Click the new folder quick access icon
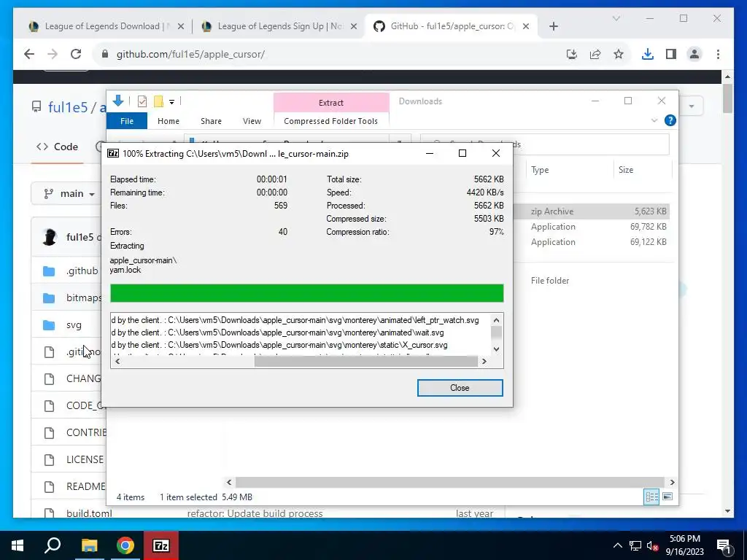This screenshot has height=560, width=747. (x=158, y=101)
